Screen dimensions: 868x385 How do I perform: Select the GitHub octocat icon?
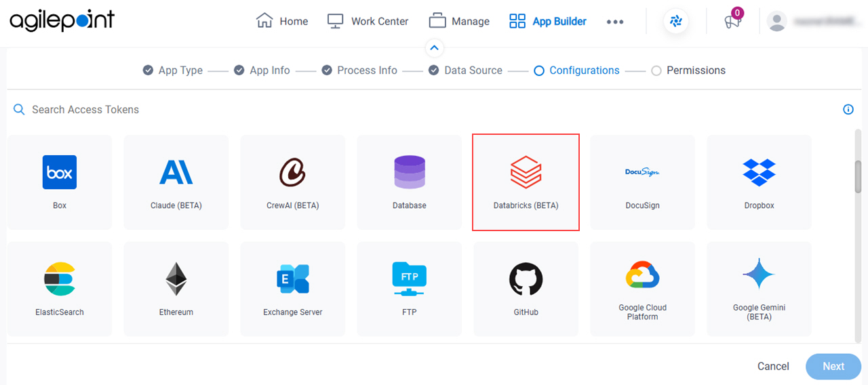(526, 279)
